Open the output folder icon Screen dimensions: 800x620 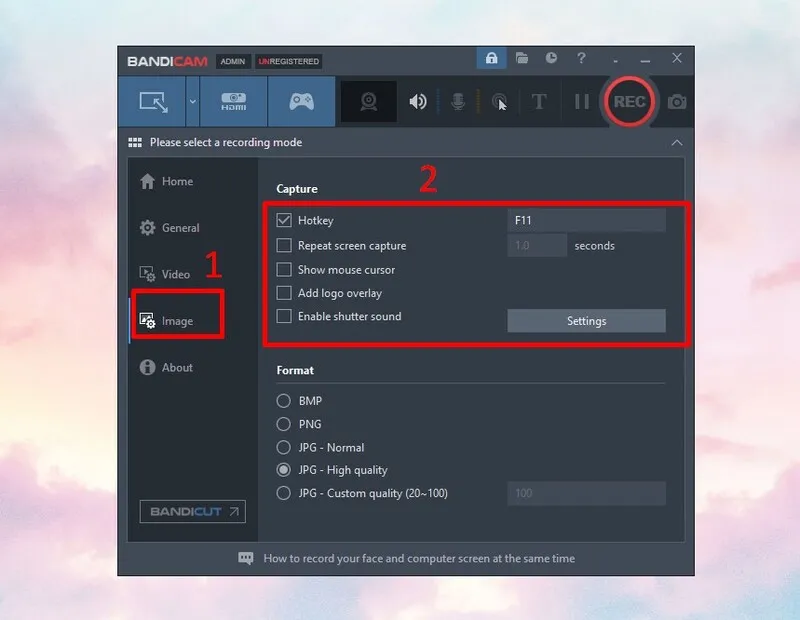[522, 59]
